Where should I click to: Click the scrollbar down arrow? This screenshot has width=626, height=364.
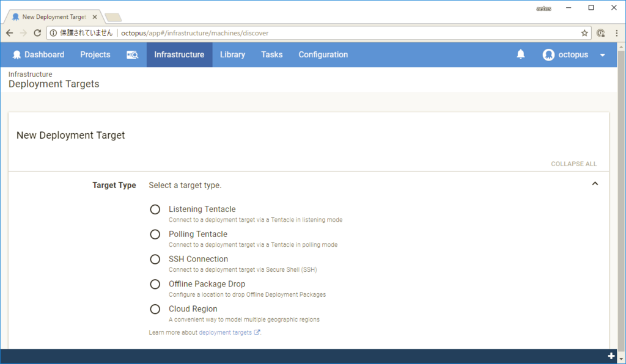coord(621,359)
